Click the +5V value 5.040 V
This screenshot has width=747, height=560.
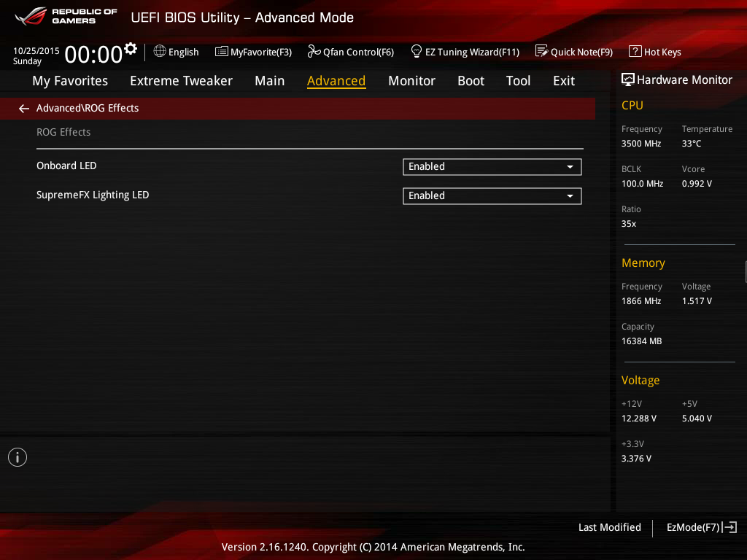pos(697,418)
